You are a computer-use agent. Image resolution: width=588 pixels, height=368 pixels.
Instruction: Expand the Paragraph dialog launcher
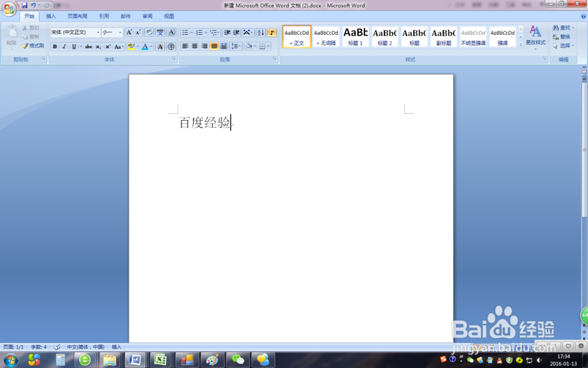coord(275,58)
